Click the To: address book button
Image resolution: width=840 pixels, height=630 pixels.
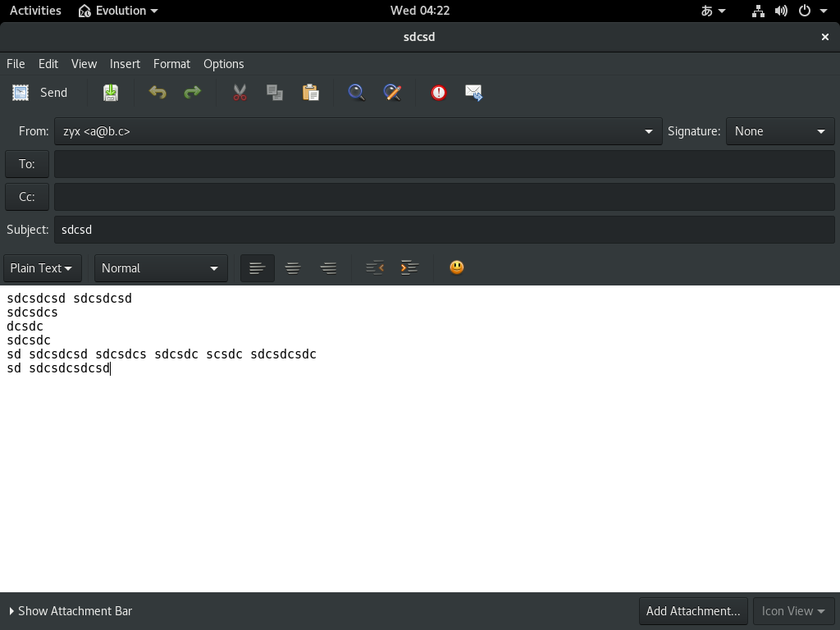click(x=27, y=164)
